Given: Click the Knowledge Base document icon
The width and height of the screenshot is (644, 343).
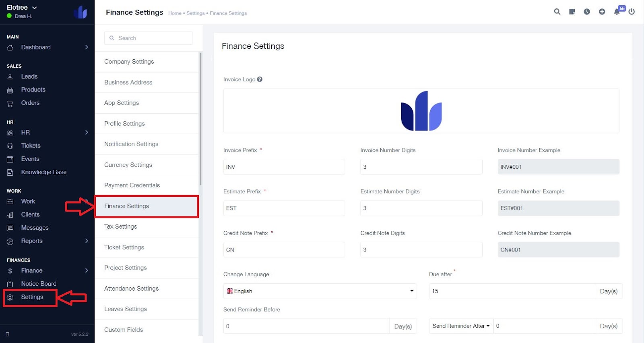Looking at the screenshot, I should (10, 173).
